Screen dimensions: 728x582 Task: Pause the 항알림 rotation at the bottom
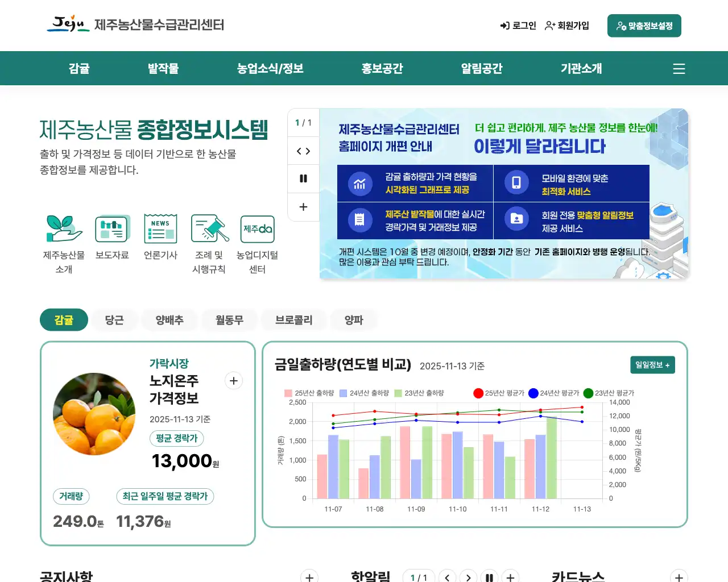click(490, 576)
